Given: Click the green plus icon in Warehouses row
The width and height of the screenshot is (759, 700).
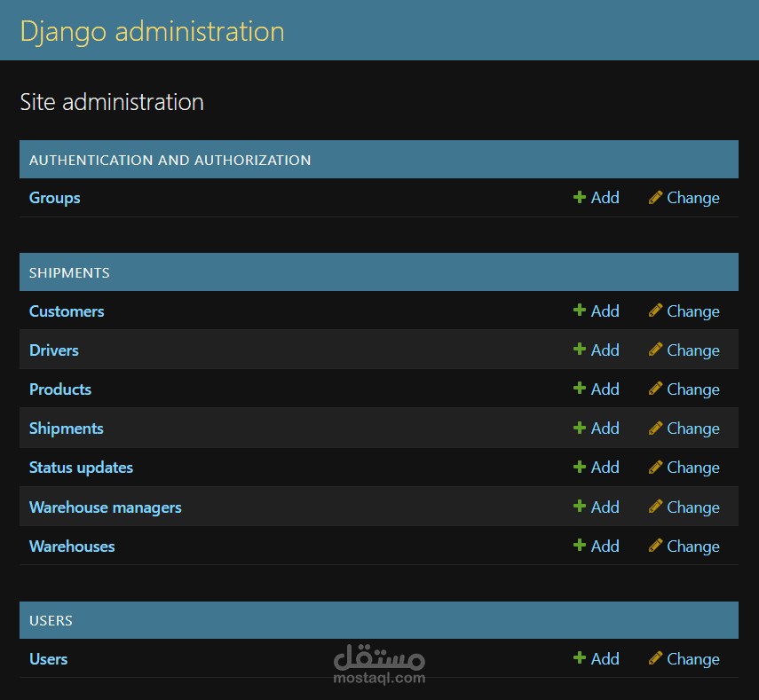Looking at the screenshot, I should [579, 546].
